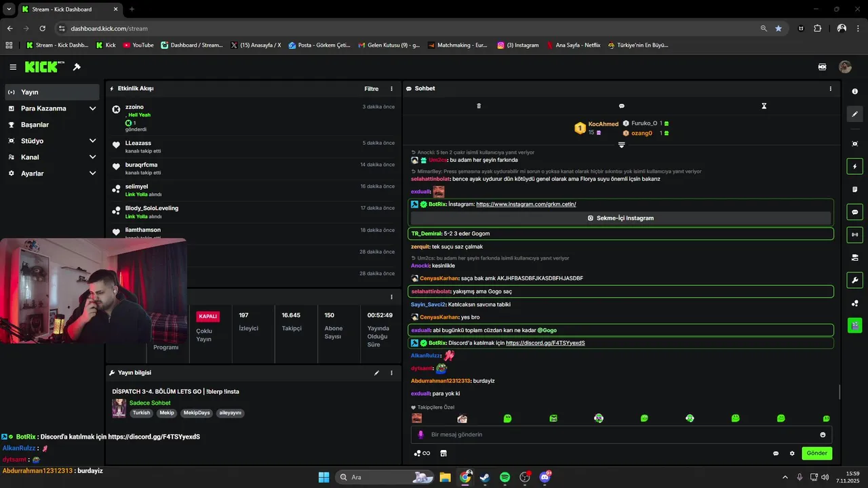Open chat settings gear beside Gönder
868x488 pixels.
(x=791, y=453)
